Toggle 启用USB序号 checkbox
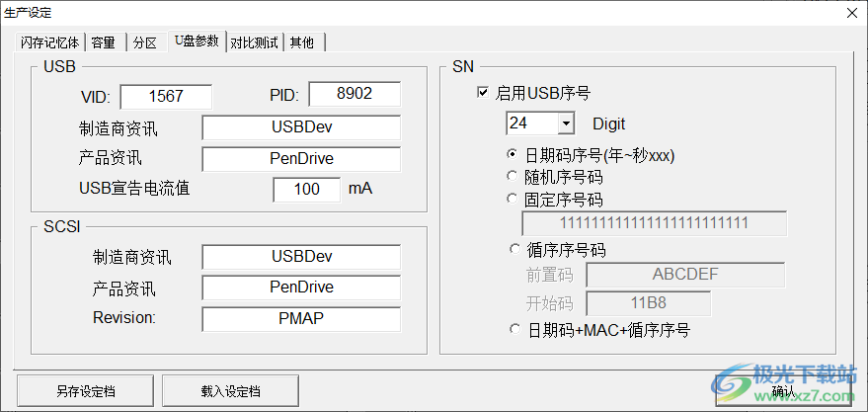 click(x=482, y=93)
